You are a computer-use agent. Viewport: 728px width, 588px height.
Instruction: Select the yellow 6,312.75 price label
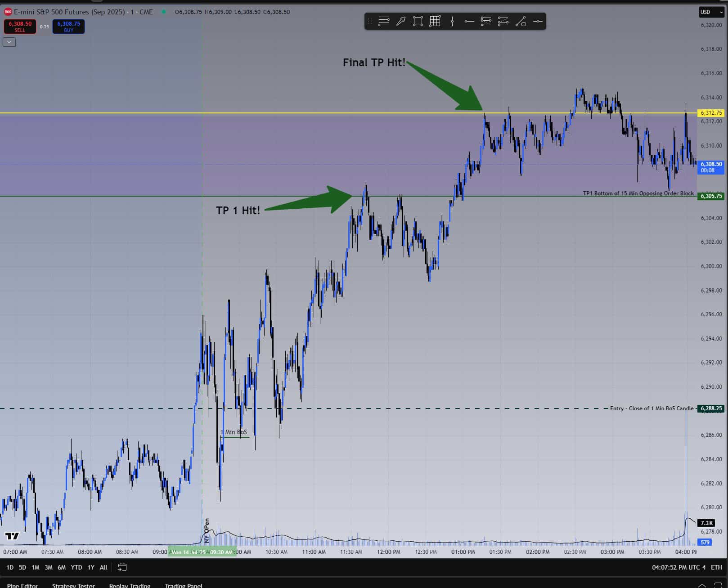(x=710, y=113)
